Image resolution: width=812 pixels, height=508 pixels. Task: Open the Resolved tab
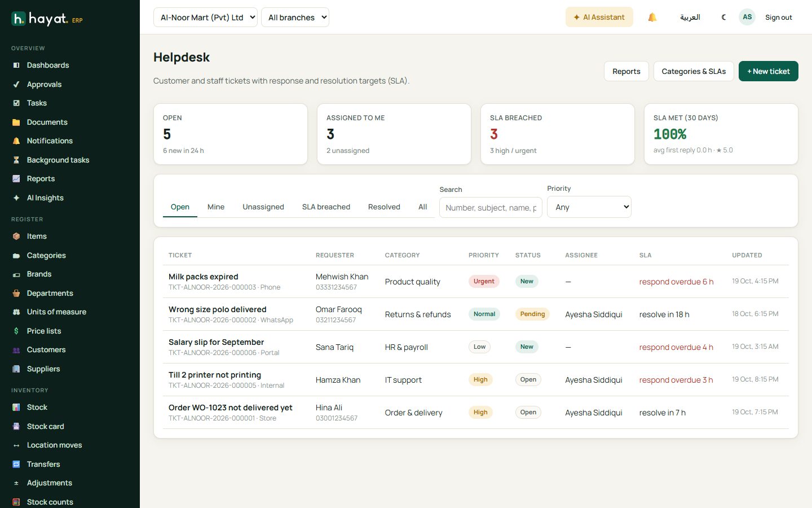pyautogui.click(x=384, y=207)
